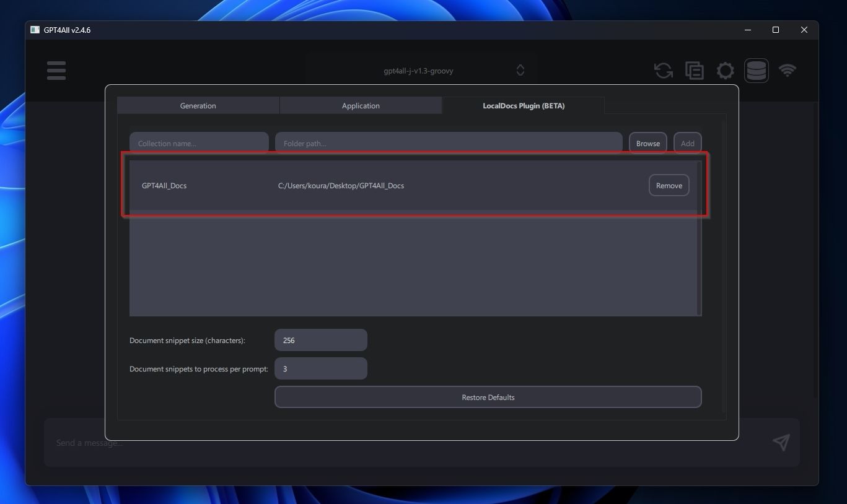The width and height of the screenshot is (847, 504).
Task: Click the Collection name input field
Action: [x=198, y=143]
